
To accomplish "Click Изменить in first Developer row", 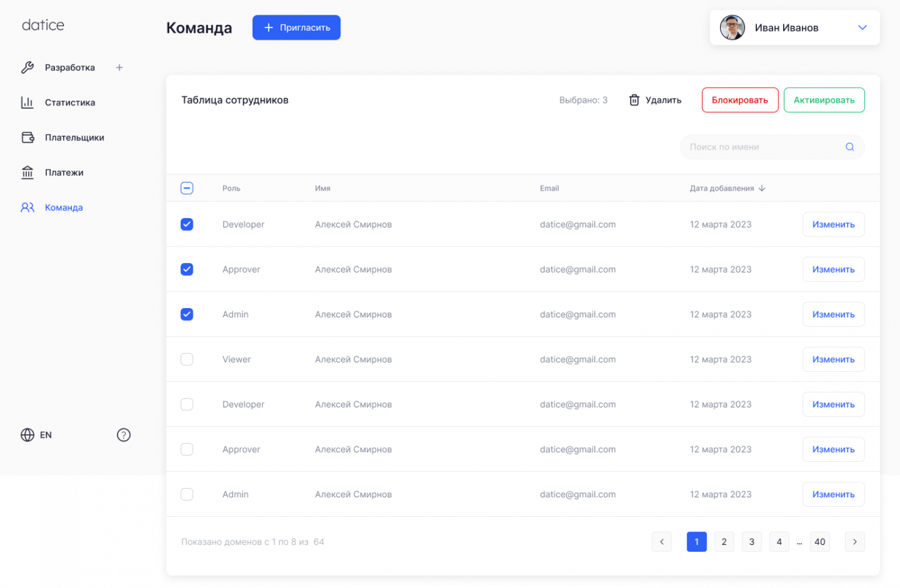I will [x=834, y=224].
